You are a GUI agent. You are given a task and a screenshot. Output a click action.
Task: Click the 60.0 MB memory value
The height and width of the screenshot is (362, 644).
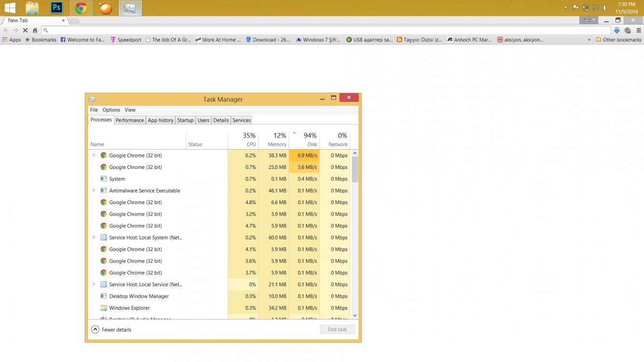click(277, 237)
